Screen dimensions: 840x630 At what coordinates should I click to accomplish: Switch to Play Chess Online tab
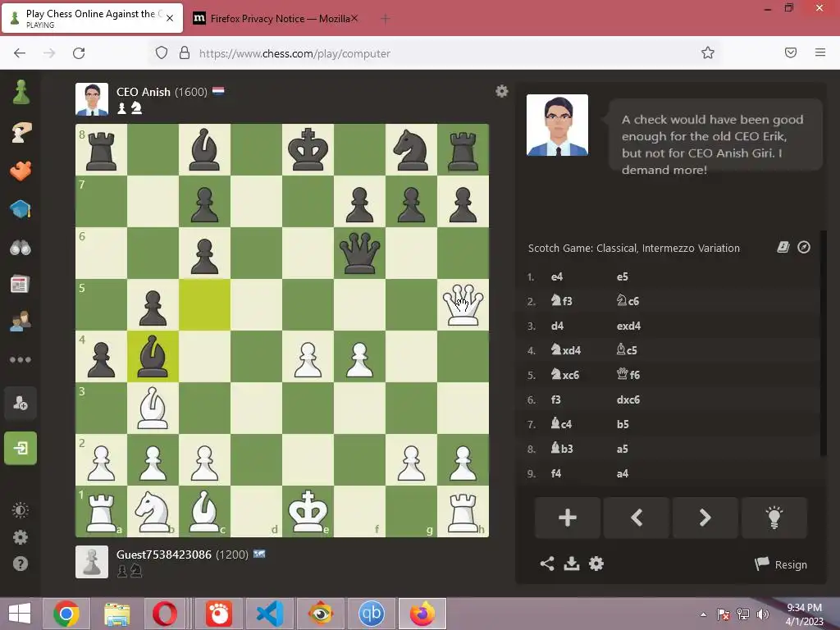point(92,18)
